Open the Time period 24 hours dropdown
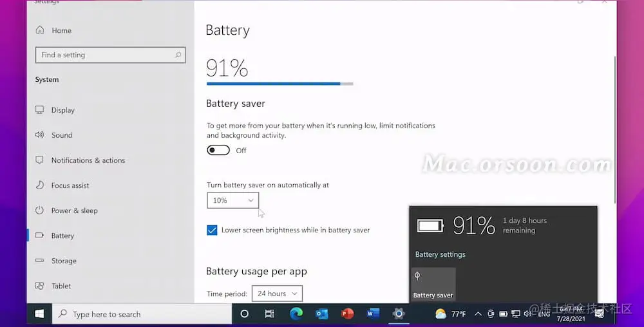The height and width of the screenshot is (327, 644). pyautogui.click(x=277, y=294)
